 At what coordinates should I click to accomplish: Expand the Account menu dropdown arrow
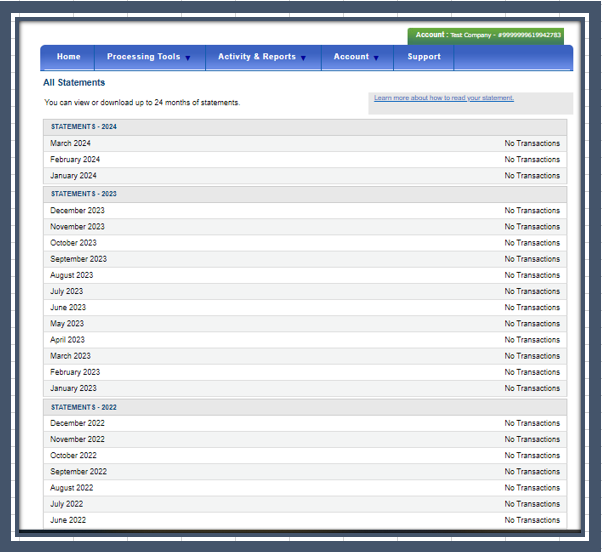coord(376,58)
